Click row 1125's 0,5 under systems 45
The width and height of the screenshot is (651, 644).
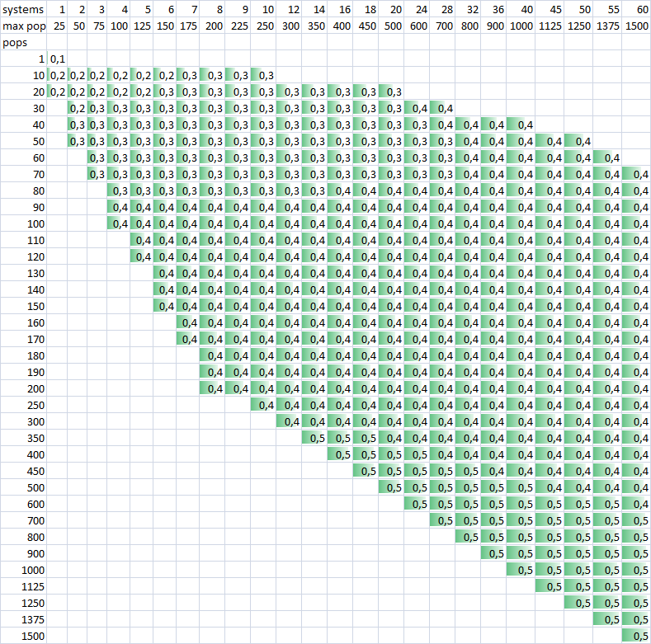(x=550, y=587)
